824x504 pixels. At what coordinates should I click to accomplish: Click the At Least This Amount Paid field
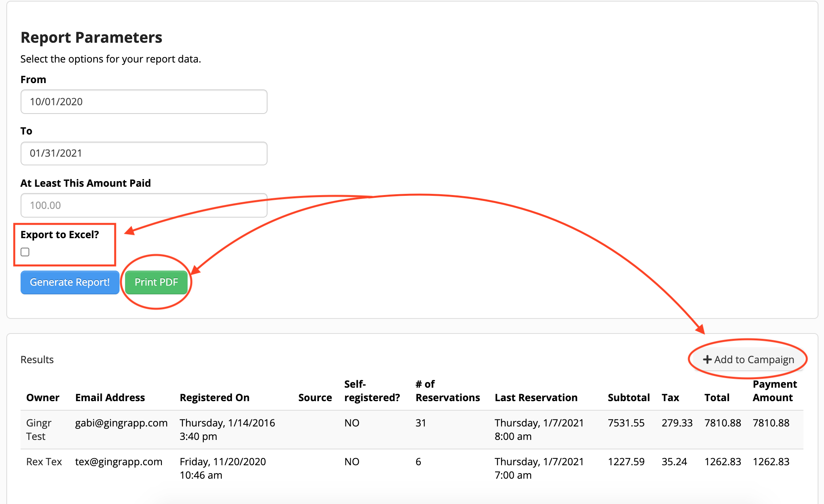click(x=144, y=205)
